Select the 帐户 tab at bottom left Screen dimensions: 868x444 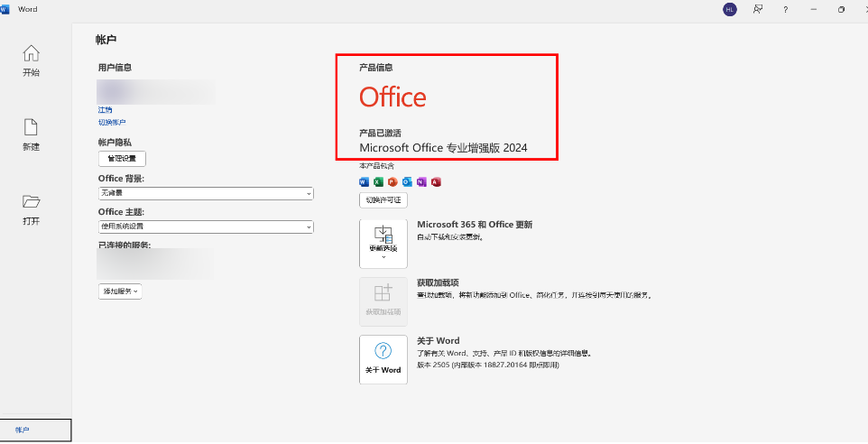35,430
